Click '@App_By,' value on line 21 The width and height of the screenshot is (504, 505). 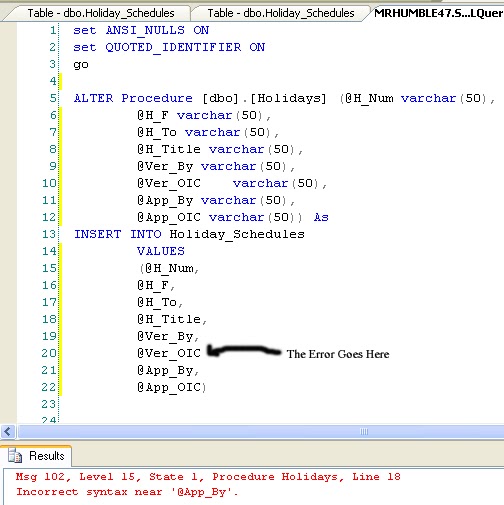[168, 370]
